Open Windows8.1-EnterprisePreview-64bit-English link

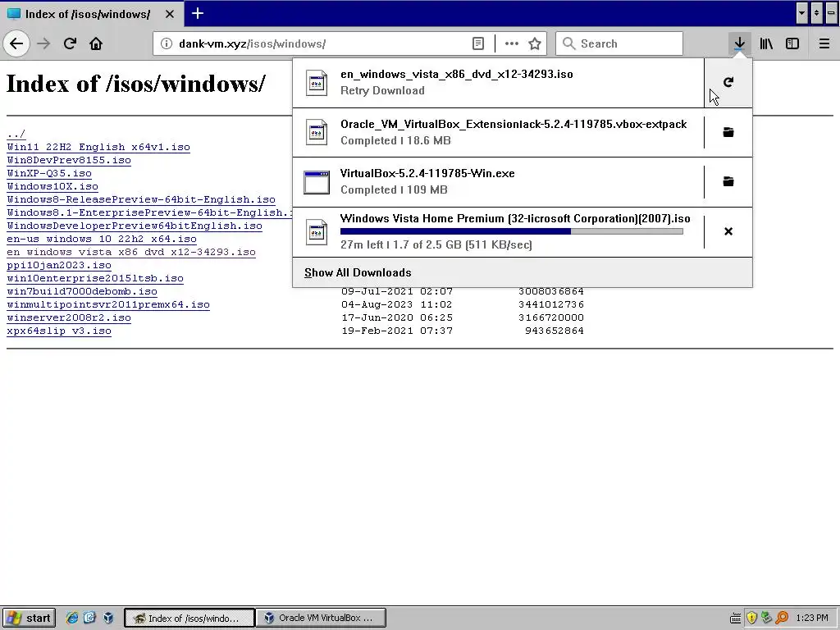point(149,212)
